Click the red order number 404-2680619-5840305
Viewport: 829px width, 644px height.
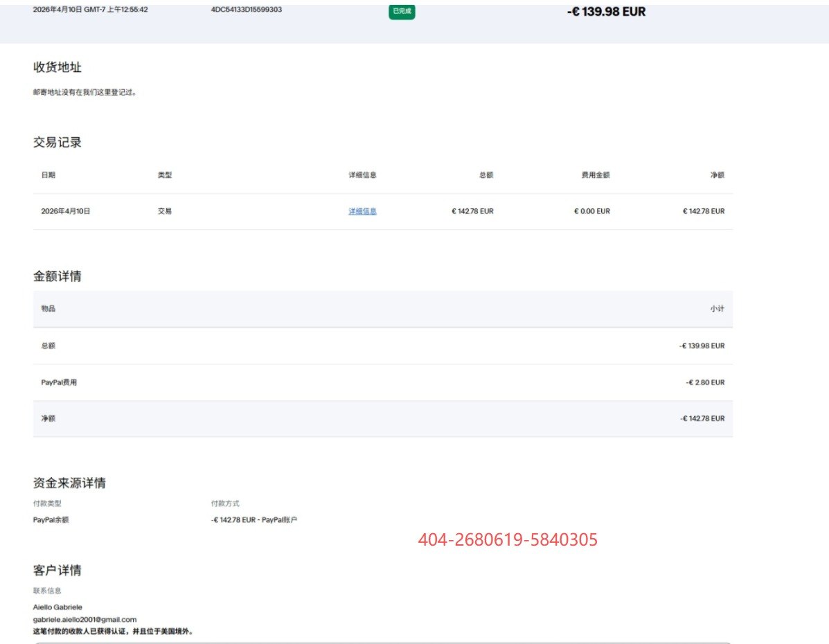507,540
